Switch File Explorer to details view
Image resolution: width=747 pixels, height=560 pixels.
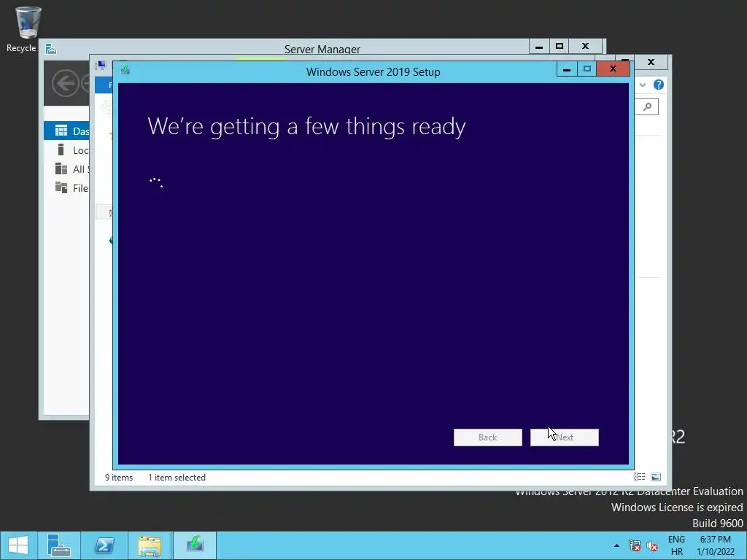(639, 477)
